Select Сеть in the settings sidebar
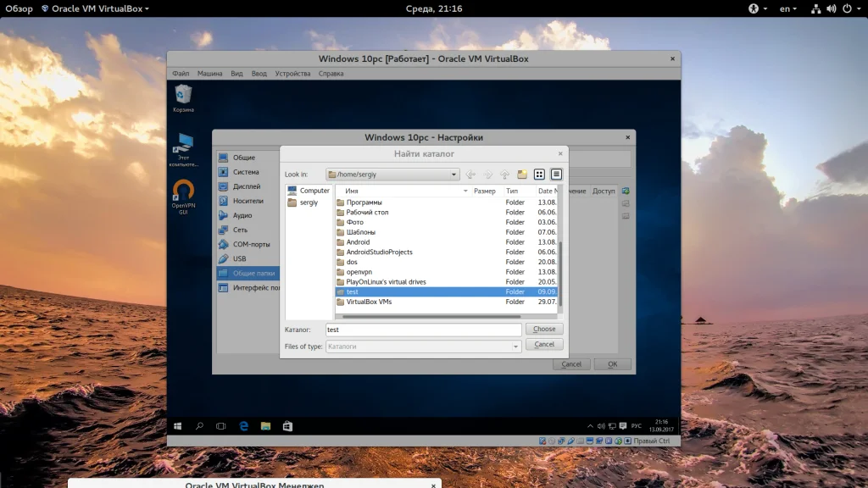 (x=241, y=230)
